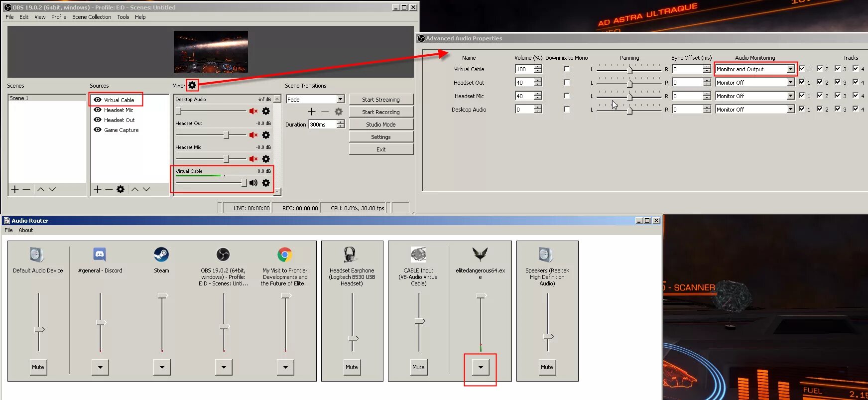This screenshot has height=400, width=868.
Task: Unmute Headset Out speaker icon
Action: click(253, 135)
